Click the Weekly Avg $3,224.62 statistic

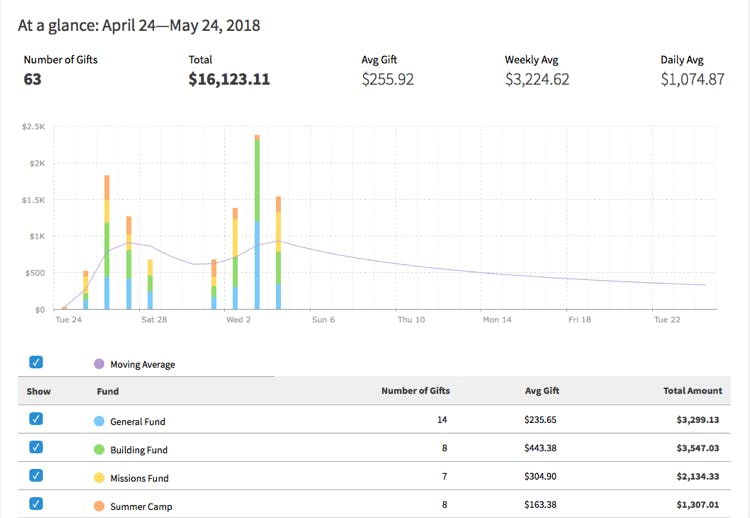(x=537, y=78)
